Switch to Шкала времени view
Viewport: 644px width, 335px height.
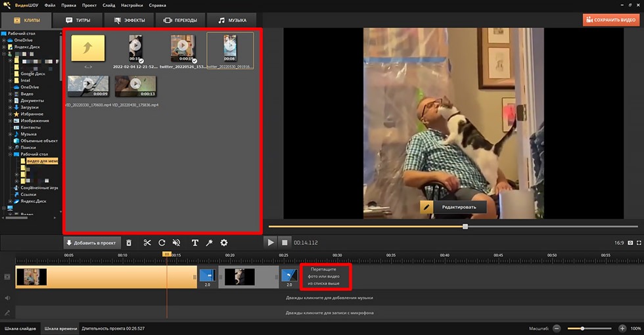[60, 328]
